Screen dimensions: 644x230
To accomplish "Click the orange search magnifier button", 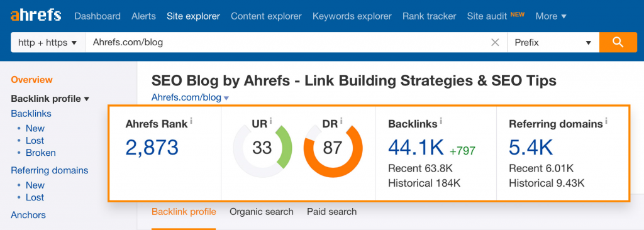I will coord(618,42).
